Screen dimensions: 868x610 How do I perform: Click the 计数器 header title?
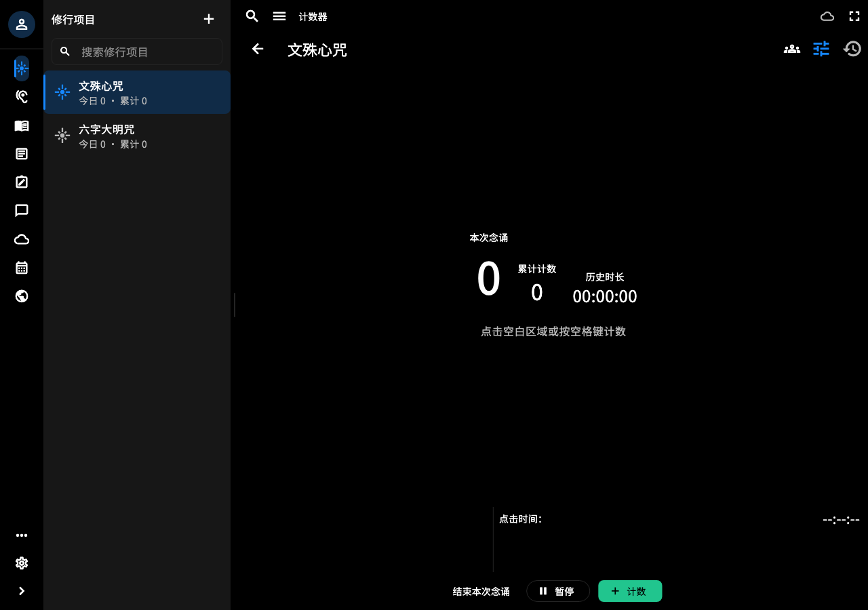[313, 17]
